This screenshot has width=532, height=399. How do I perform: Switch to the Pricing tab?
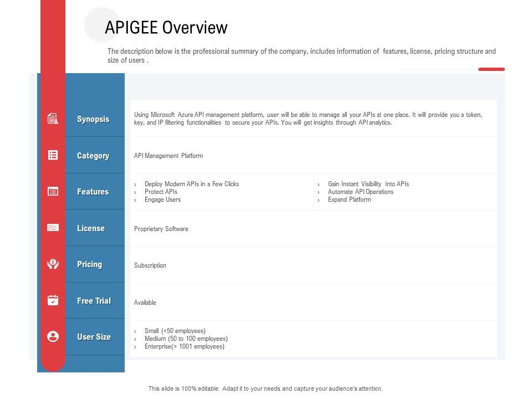(x=90, y=264)
